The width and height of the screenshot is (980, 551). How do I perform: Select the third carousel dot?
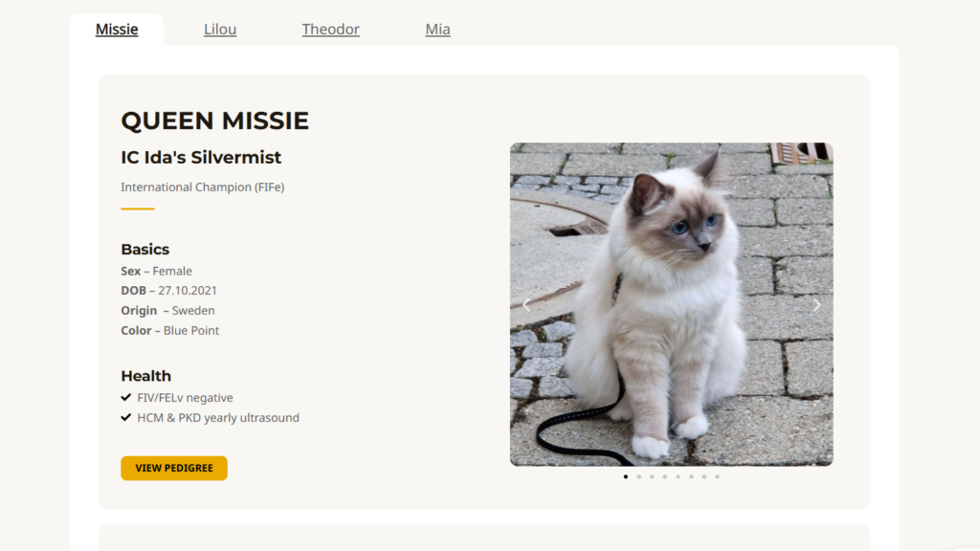point(652,475)
